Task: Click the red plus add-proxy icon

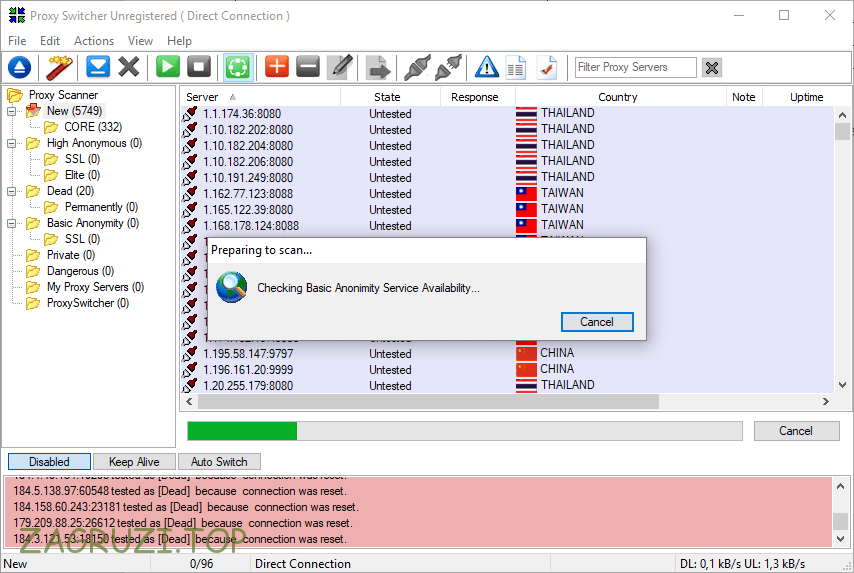Action: coord(277,67)
